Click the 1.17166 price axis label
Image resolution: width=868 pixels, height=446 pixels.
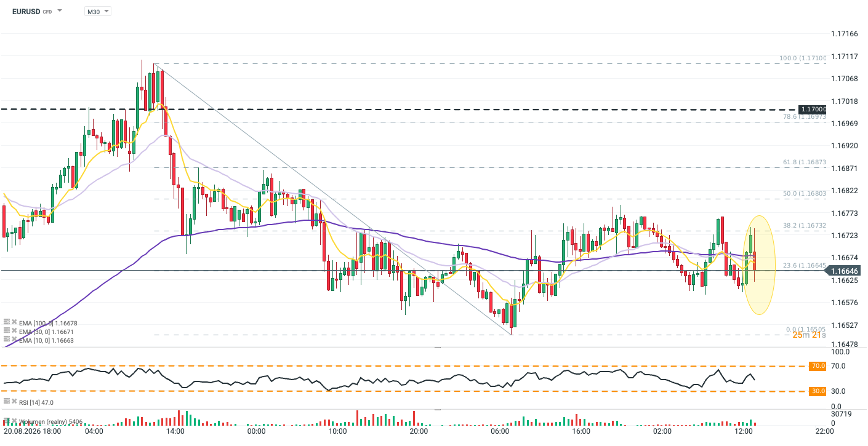tap(845, 33)
